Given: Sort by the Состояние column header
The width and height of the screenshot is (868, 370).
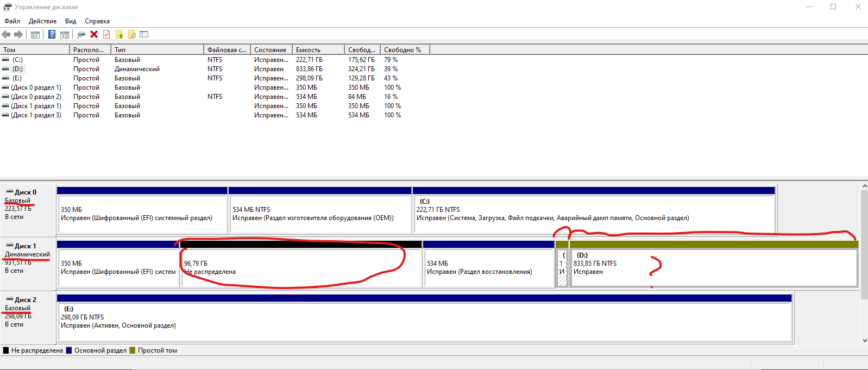Looking at the screenshot, I should coord(272,49).
